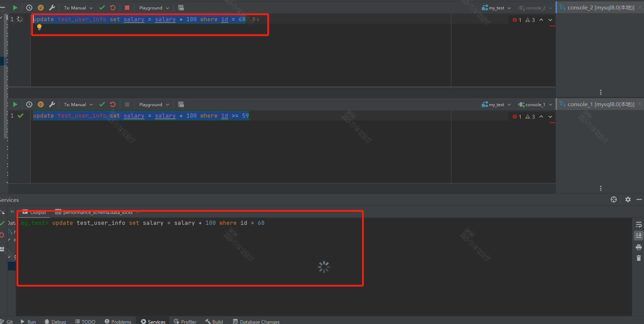The width and height of the screenshot is (644, 324).
Task: Open the Run tool window
Action: 28,322
